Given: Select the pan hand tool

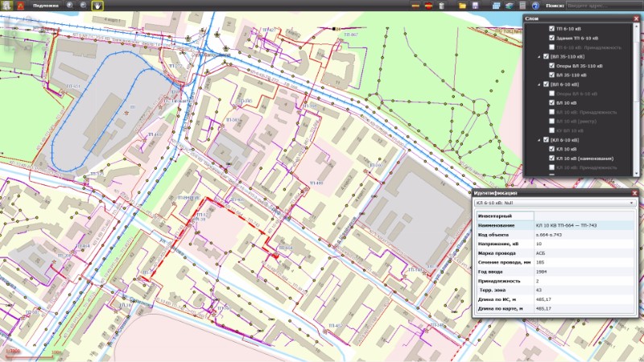Looking at the screenshot, I should point(97,6).
